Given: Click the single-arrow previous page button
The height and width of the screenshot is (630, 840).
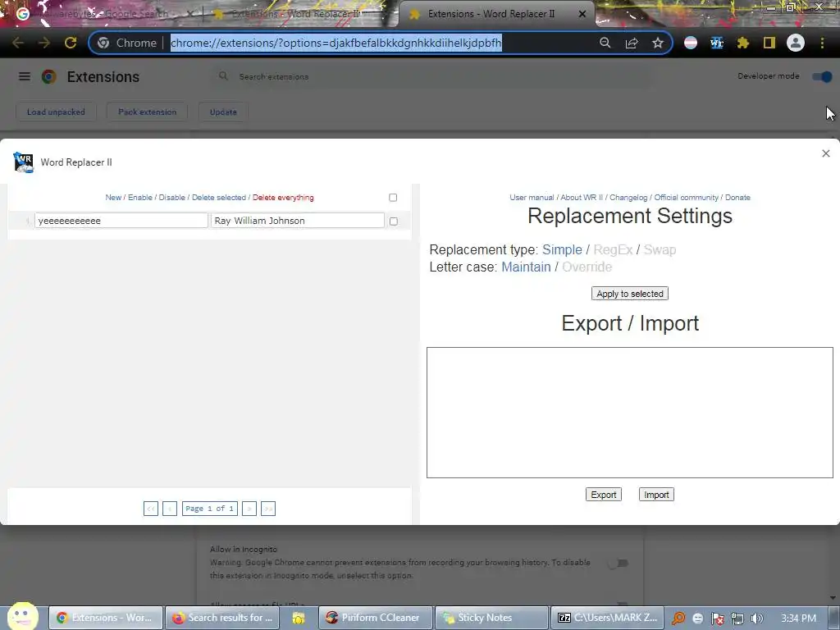Looking at the screenshot, I should [x=170, y=509].
